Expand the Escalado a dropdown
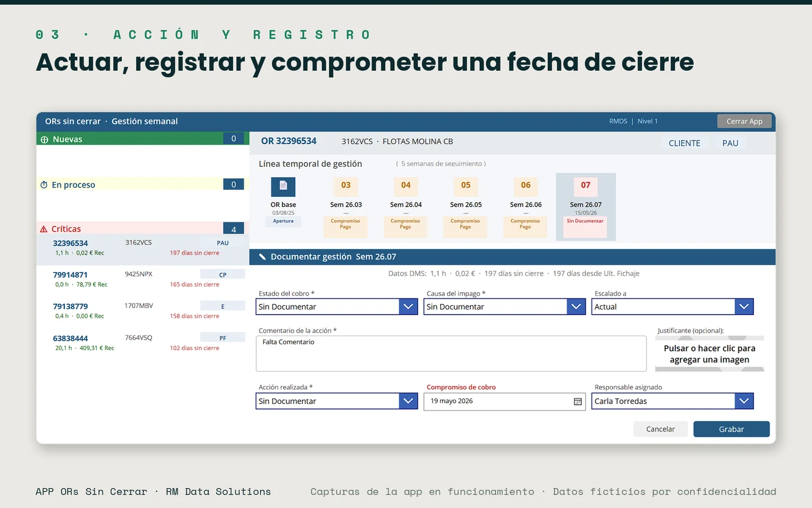Screen dimensions: 812x508 [672, 307]
